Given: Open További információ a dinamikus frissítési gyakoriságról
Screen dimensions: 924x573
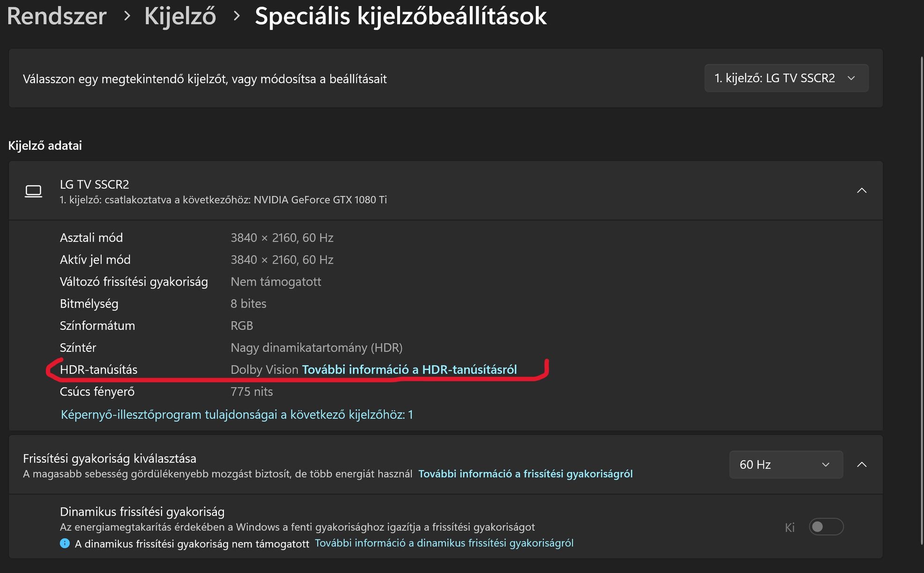Looking at the screenshot, I should [x=444, y=543].
